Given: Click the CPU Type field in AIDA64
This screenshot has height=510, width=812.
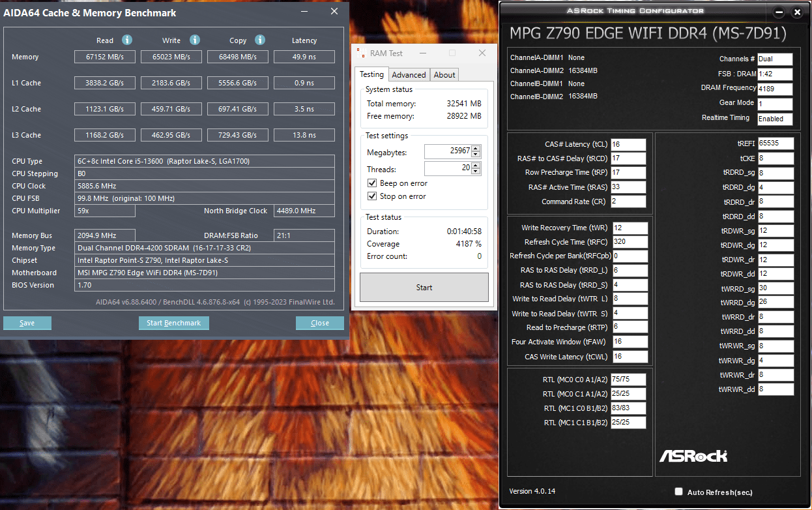Looking at the screenshot, I should [205, 161].
